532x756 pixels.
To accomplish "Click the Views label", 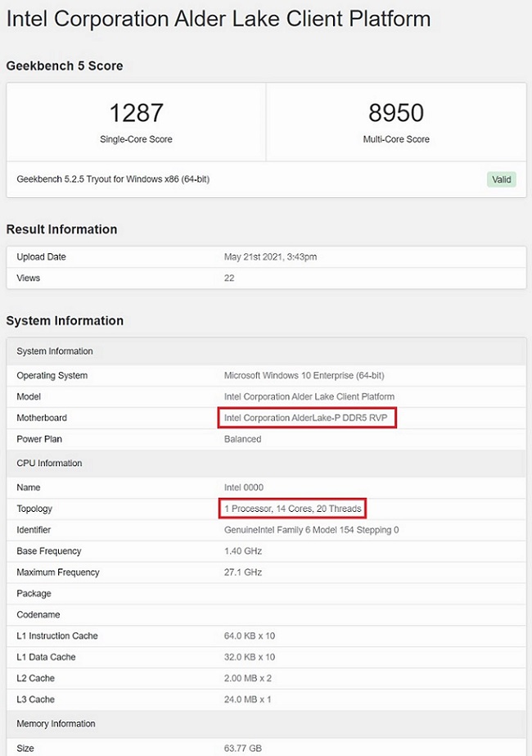I will [29, 278].
